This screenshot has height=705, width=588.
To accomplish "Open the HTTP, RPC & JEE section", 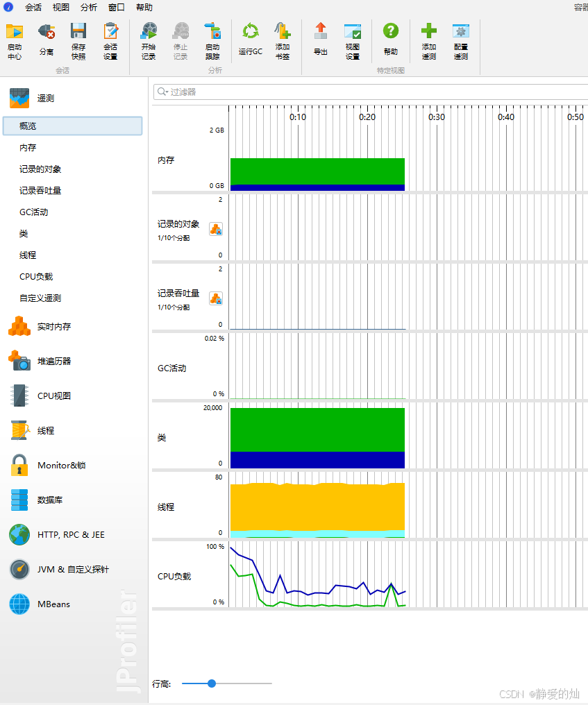I will pyautogui.click(x=57, y=534).
